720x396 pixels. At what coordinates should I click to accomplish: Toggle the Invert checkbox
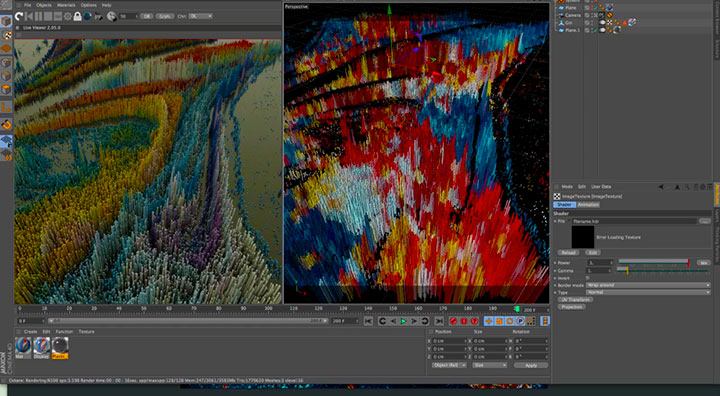[x=588, y=278]
